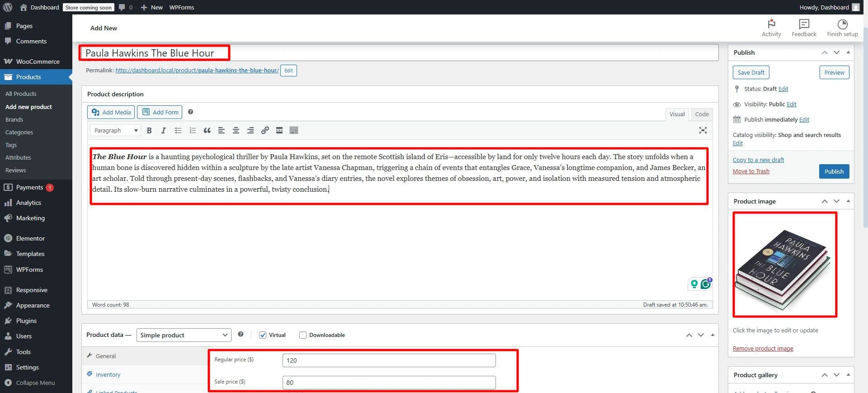
Task: Open the WooCommerce menu
Action: click(x=36, y=62)
